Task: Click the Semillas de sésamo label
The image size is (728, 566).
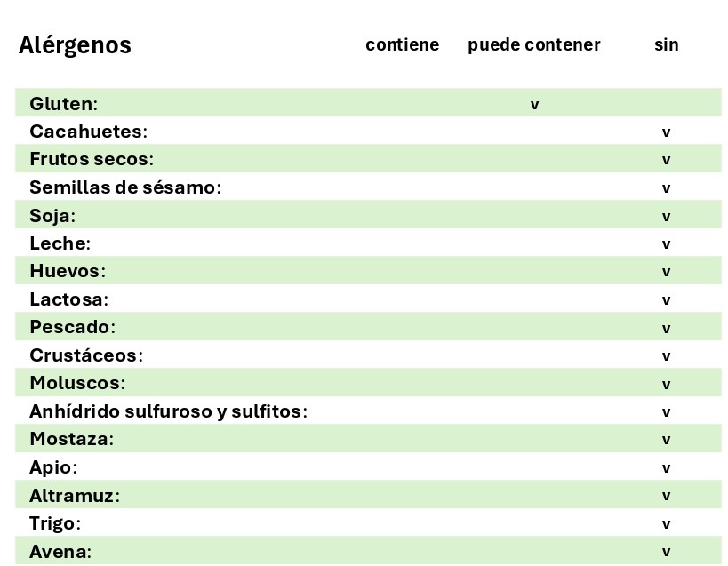Action: [124, 187]
